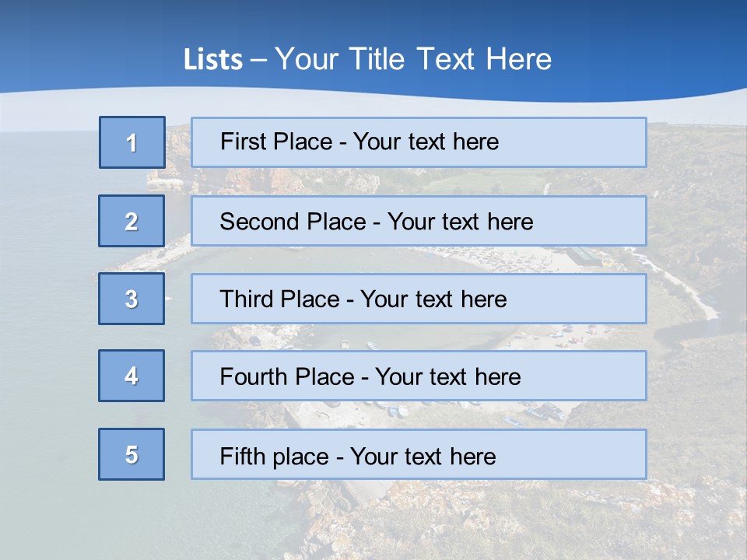Click the number 5 square

pos(132,454)
